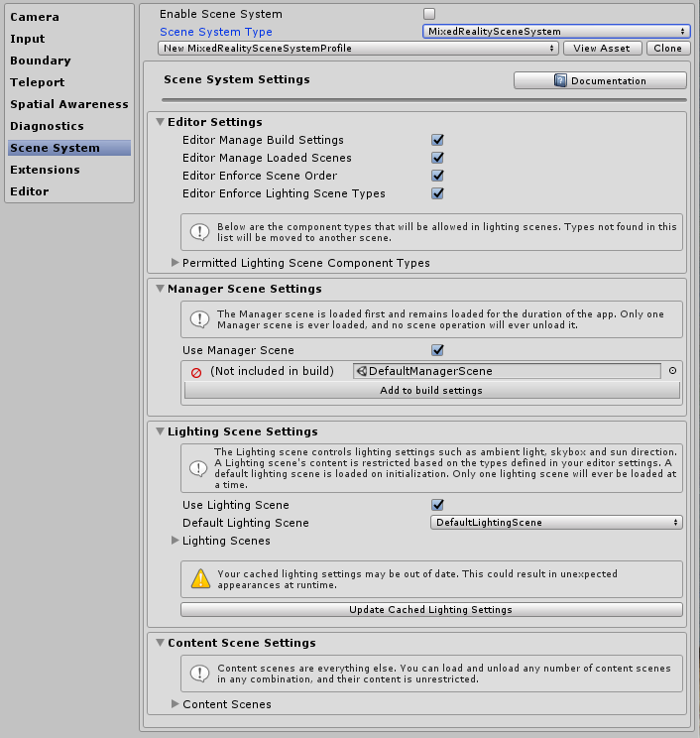Expand the Content Scenes list
700x738 pixels.
point(176,704)
